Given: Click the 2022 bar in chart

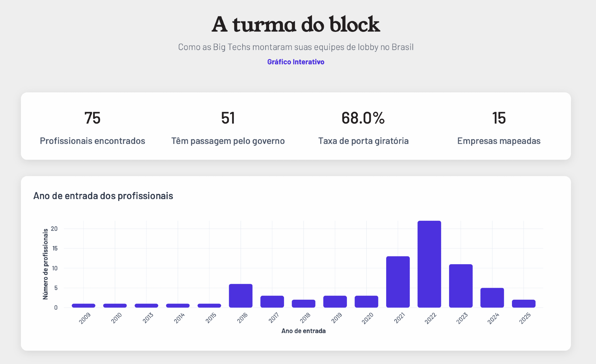Looking at the screenshot, I should [429, 264].
